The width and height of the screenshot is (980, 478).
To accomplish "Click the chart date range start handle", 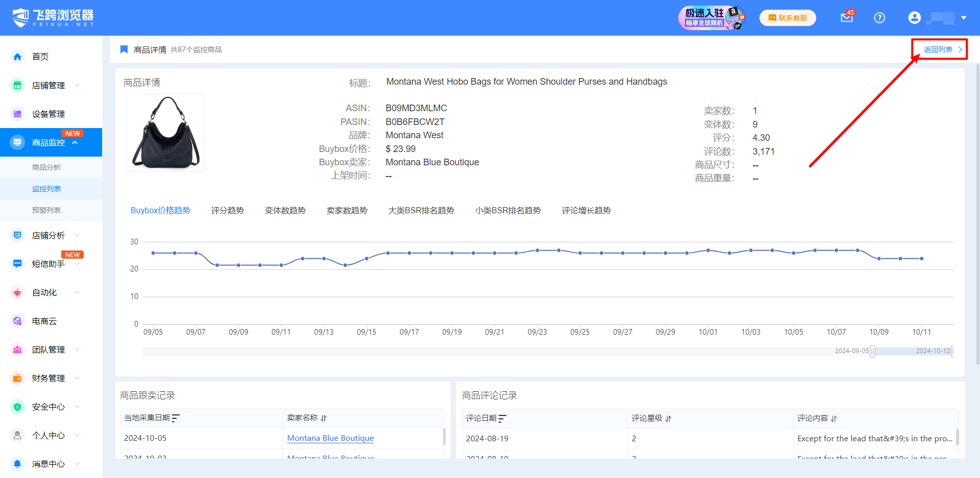I will pos(872,351).
